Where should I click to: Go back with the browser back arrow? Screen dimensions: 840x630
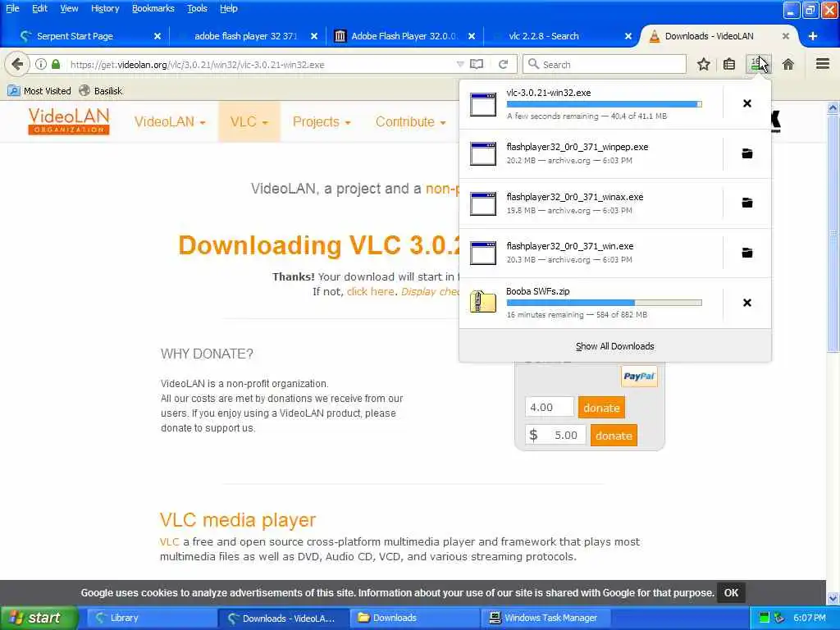(x=17, y=64)
